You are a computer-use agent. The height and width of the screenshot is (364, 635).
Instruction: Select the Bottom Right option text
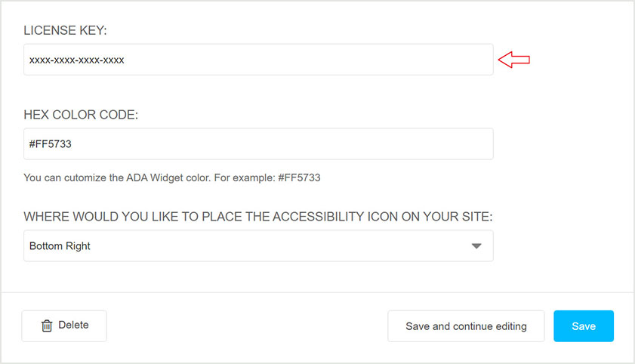pyautogui.click(x=60, y=246)
